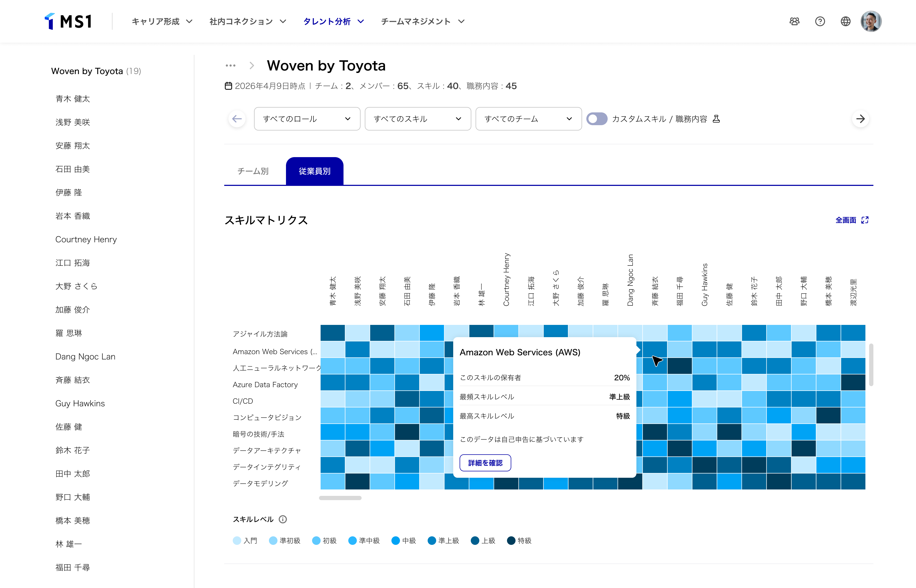Click the 詳細を確認 button
The width and height of the screenshot is (916, 588).
[x=485, y=463]
